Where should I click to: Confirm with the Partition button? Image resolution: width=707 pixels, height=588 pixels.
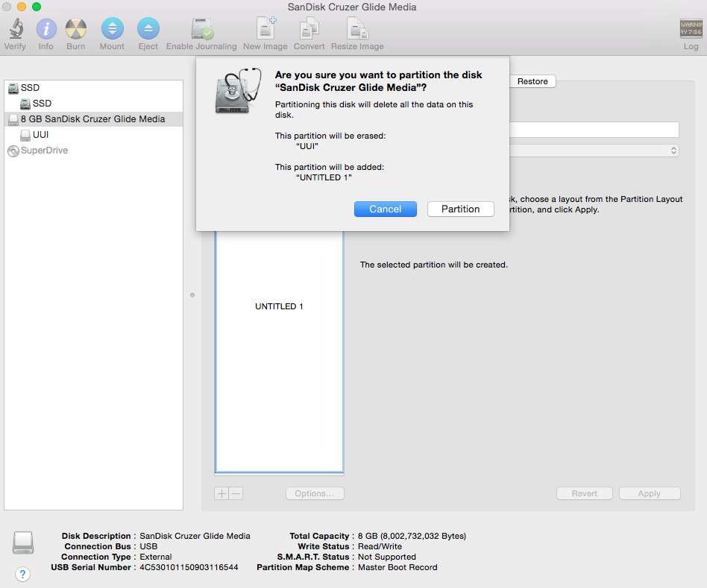[x=460, y=209]
